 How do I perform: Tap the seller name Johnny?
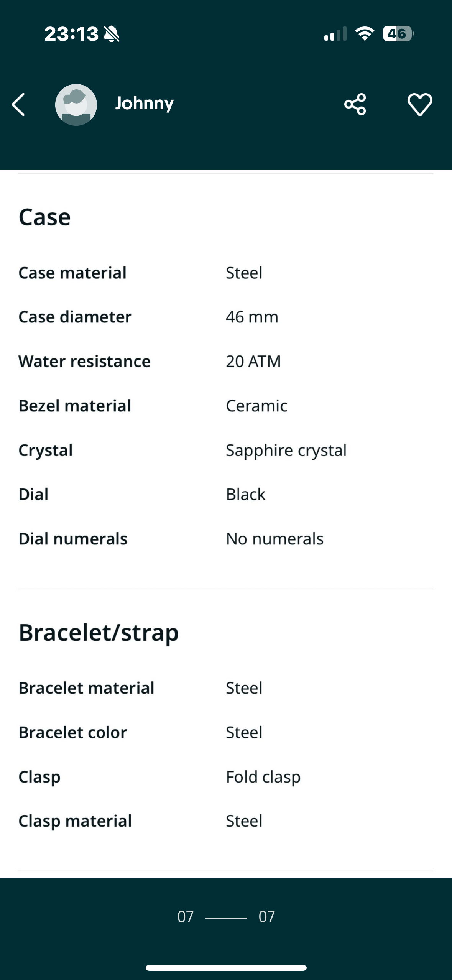pyautogui.click(x=144, y=104)
